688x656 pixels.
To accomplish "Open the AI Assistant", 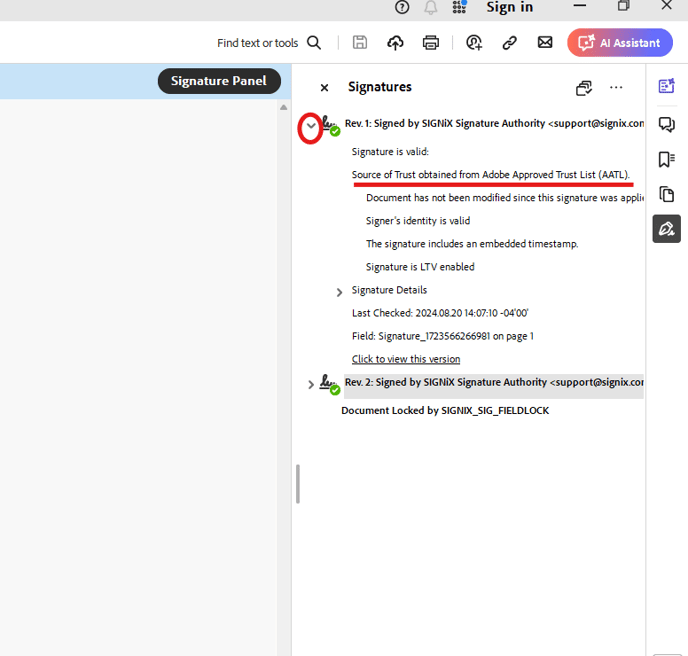I will pos(620,43).
